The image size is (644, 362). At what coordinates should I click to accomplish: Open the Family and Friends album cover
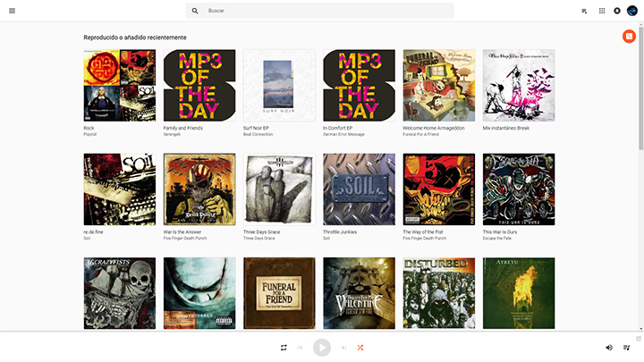pyautogui.click(x=199, y=86)
